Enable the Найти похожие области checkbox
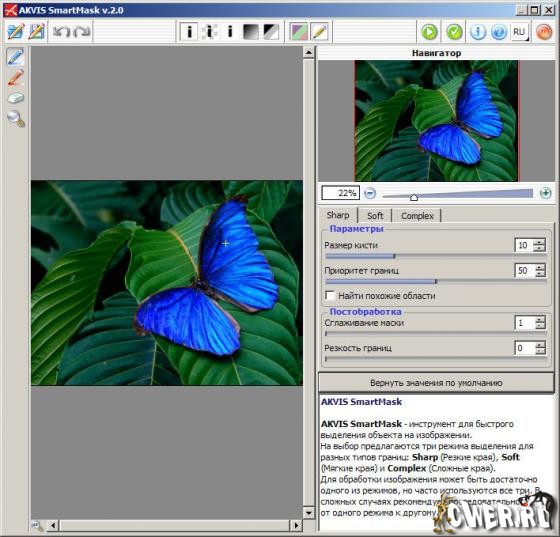Screen dimensions: 560x537 [330, 295]
